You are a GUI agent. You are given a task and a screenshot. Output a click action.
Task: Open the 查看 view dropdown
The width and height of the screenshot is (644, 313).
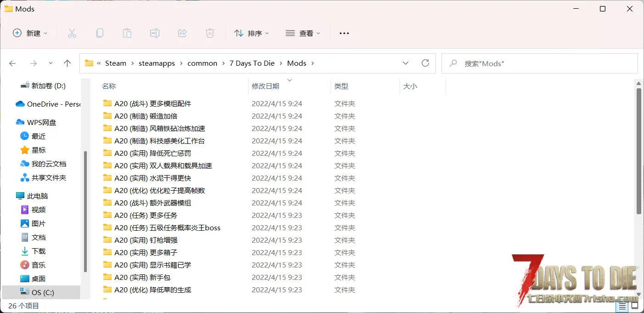click(x=303, y=33)
